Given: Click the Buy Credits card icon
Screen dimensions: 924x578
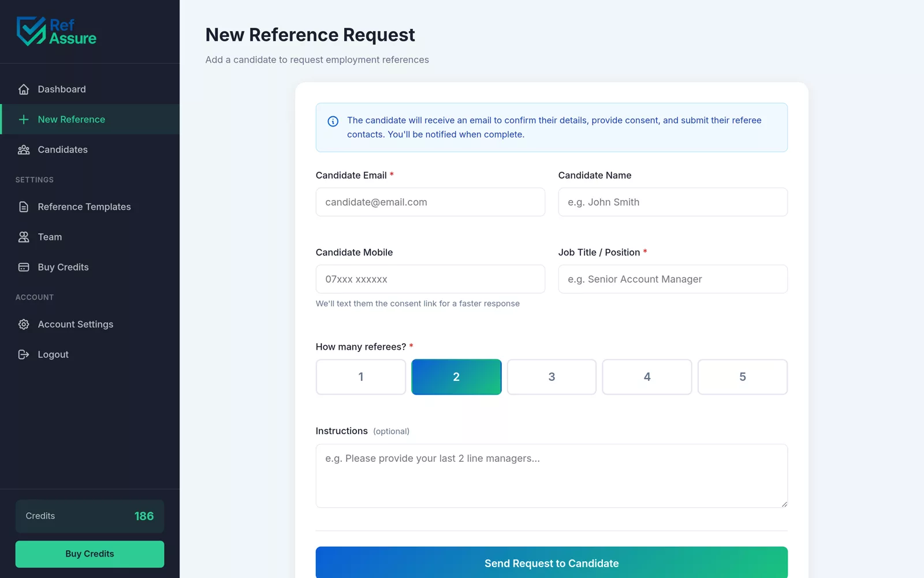Looking at the screenshot, I should click(x=24, y=267).
